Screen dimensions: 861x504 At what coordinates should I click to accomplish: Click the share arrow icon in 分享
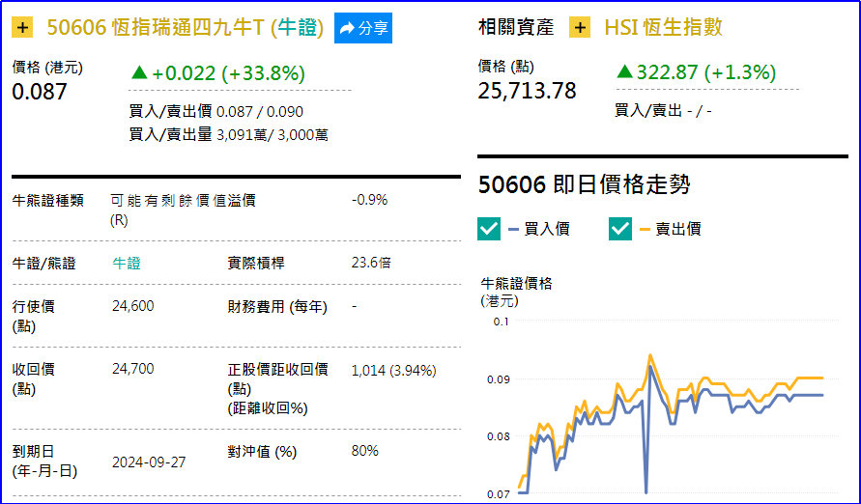pyautogui.click(x=347, y=29)
